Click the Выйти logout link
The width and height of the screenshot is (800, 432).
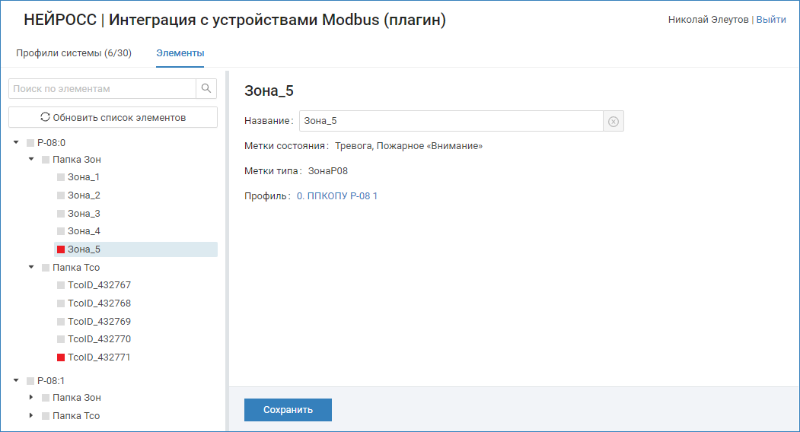(771, 20)
